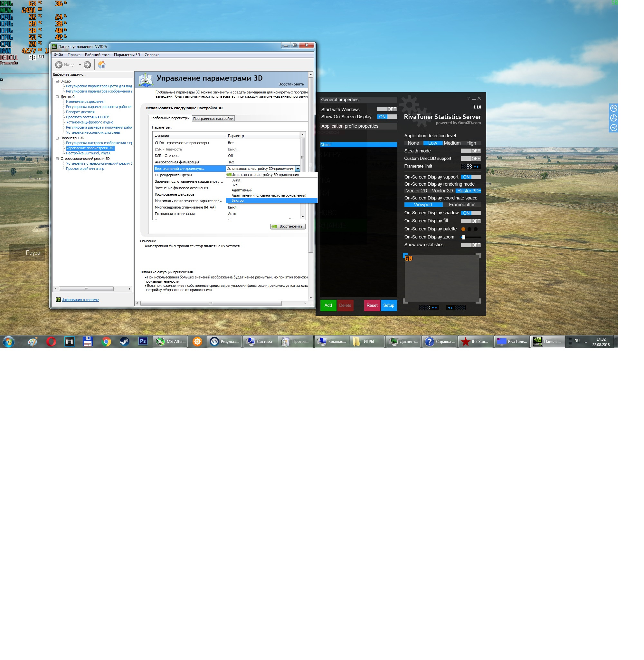Click the green Add profile button
This screenshot has height=660, width=644.
coord(328,305)
